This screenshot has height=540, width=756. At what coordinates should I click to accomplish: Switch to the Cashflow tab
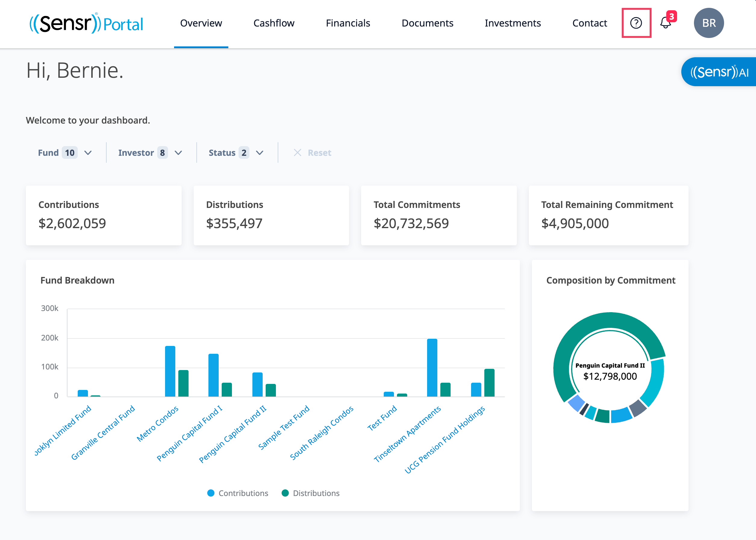[274, 23]
